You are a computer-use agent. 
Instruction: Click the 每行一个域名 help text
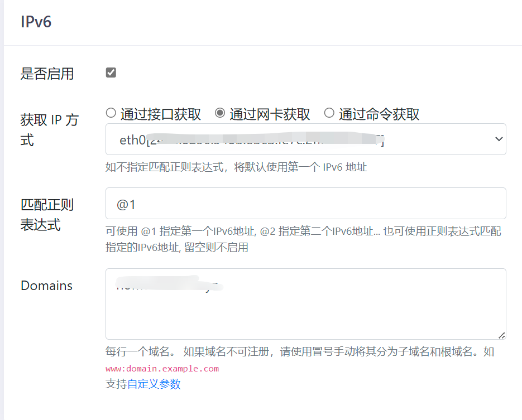(x=300, y=352)
